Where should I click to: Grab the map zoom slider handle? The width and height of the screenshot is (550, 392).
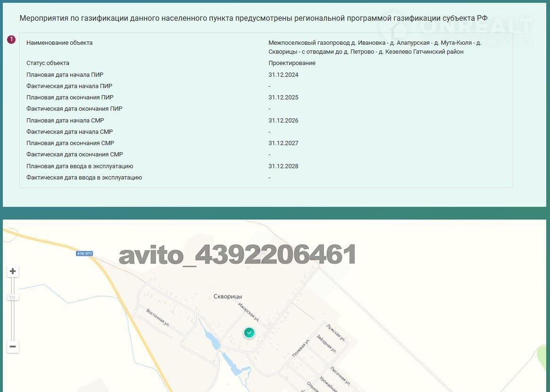point(13,297)
